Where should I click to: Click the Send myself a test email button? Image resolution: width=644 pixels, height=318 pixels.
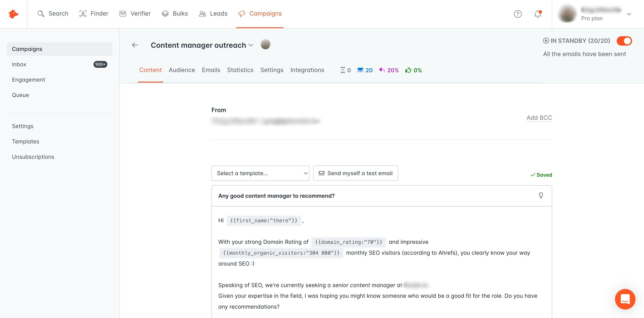tap(356, 173)
